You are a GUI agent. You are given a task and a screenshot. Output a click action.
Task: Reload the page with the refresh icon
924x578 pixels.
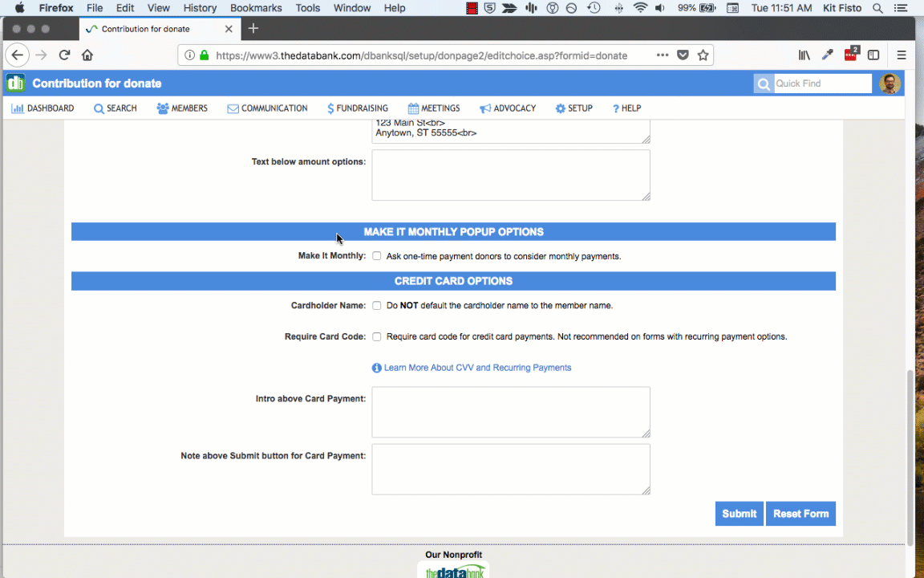coord(64,55)
